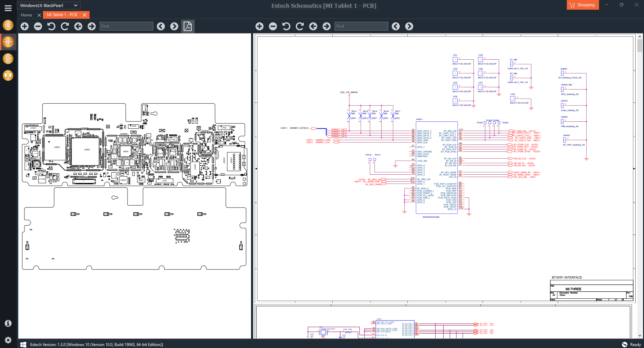The height and width of the screenshot is (348, 644).
Task: Zoom in on the schematic view
Action: click(x=259, y=26)
